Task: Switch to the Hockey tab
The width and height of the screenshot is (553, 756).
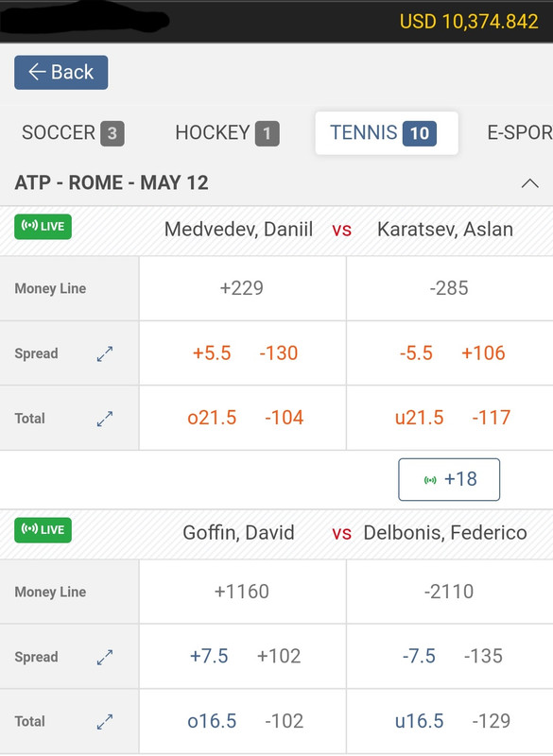Action: click(227, 133)
